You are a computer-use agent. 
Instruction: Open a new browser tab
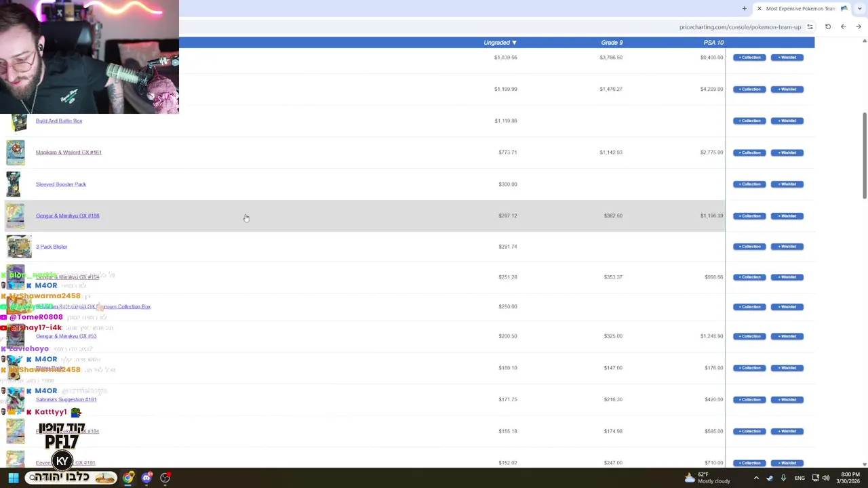[744, 9]
